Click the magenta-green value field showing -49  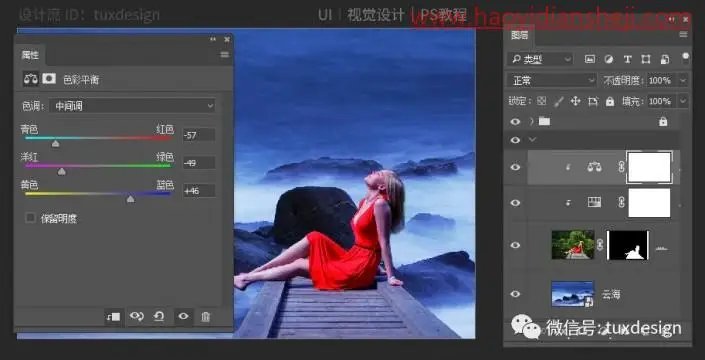pyautogui.click(x=199, y=163)
